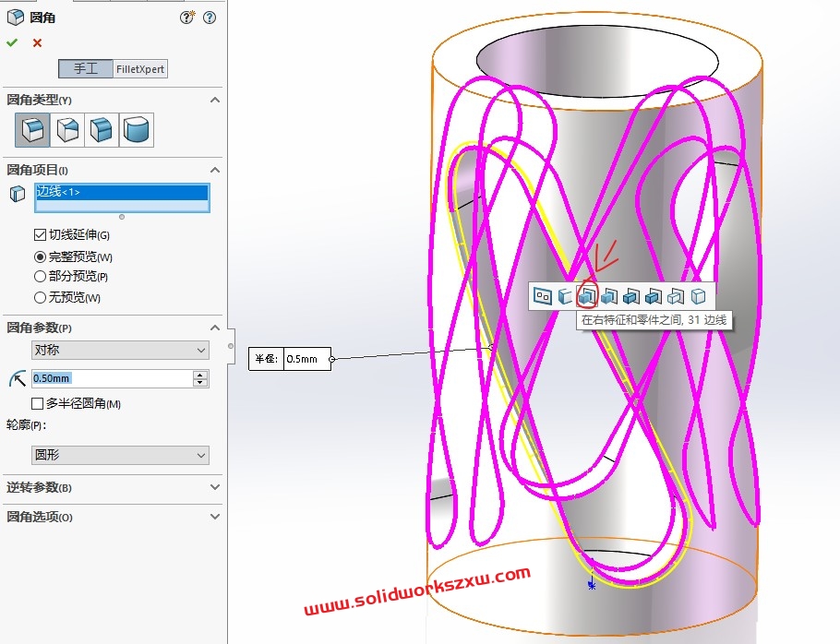Screen dimensions: 840x644
Task: Click the radius spinner up arrow
Action: coord(201,373)
